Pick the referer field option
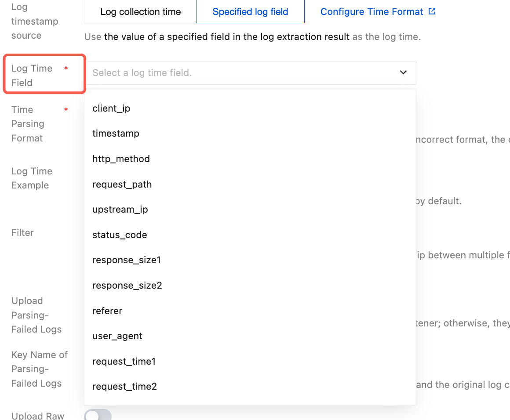Image resolution: width=510 pixels, height=420 pixels. (250, 311)
